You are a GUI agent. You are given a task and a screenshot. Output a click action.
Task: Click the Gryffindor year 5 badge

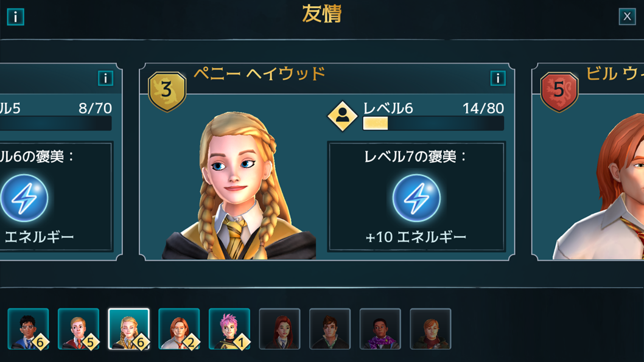[x=559, y=91]
